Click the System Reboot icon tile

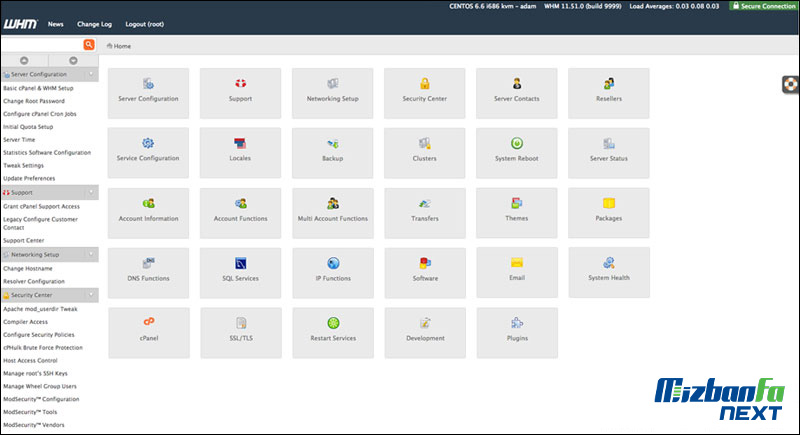(516, 149)
